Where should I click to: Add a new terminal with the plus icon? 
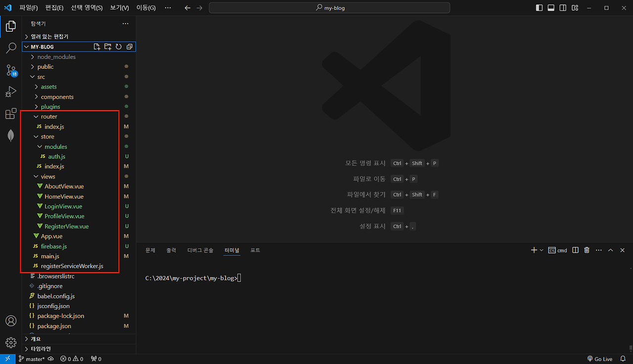[x=534, y=250]
